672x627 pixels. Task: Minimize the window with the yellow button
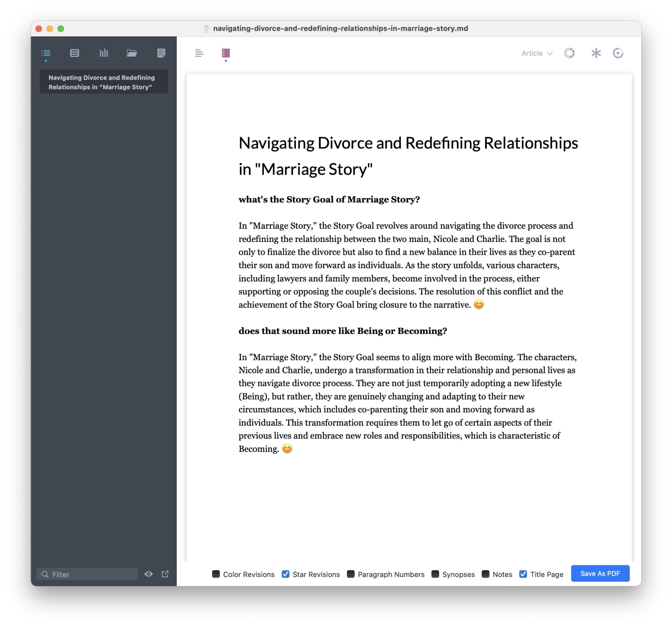(50, 29)
